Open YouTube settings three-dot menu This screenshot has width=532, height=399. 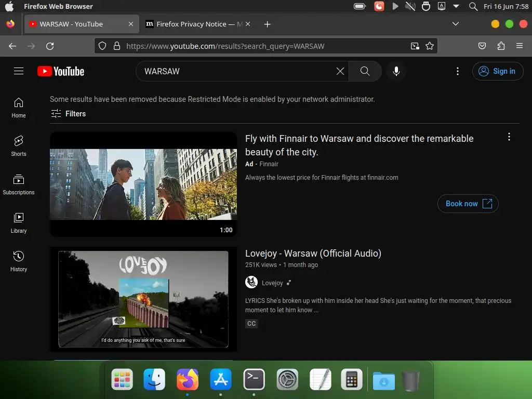click(457, 71)
